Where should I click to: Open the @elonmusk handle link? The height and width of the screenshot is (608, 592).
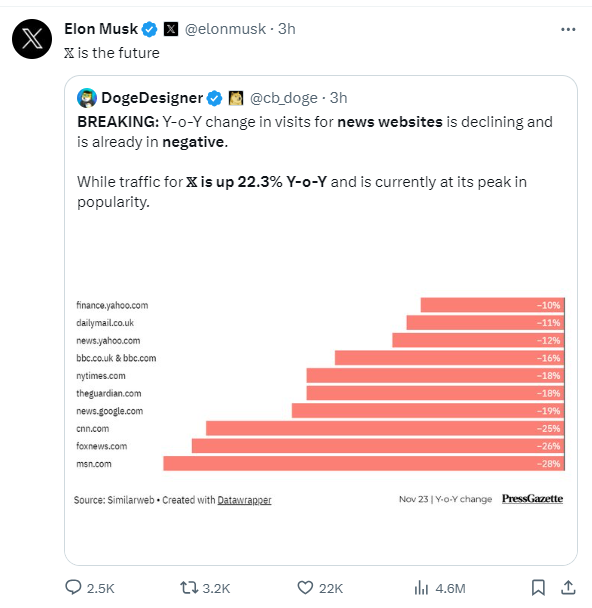coord(225,29)
